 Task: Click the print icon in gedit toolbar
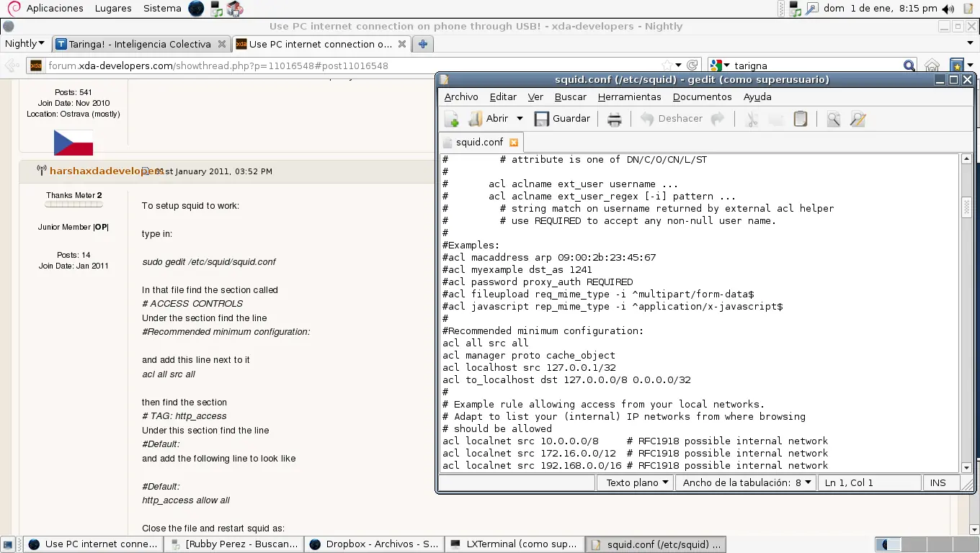click(614, 119)
